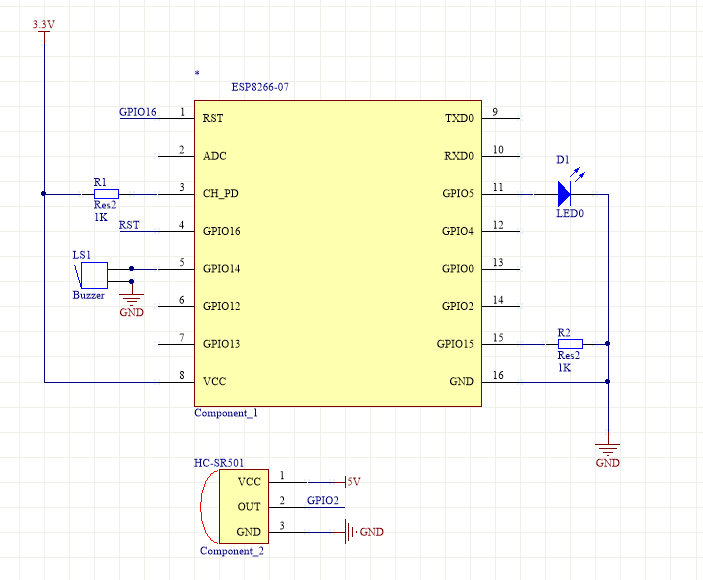The width and height of the screenshot is (703, 580).
Task: Select the LED0 comment text
Action: (570, 213)
